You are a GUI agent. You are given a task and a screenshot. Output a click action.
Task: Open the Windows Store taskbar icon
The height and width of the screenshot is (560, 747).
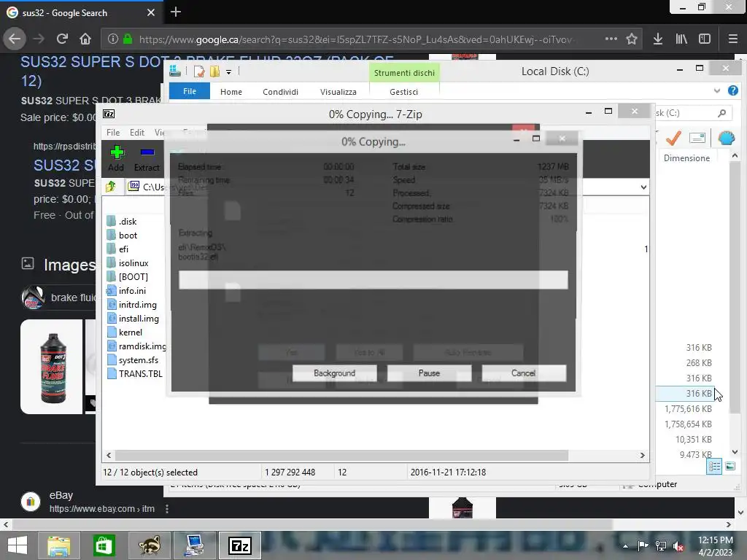[x=104, y=545]
